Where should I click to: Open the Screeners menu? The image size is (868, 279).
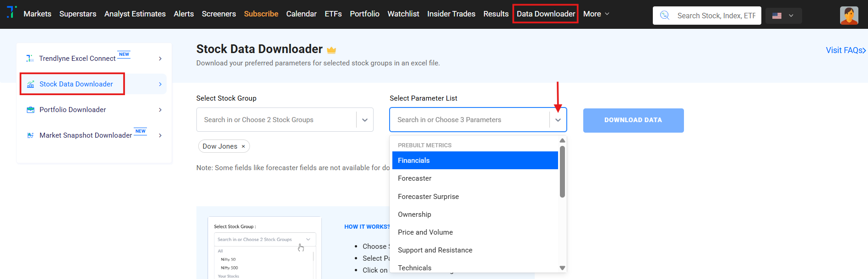[x=219, y=14]
